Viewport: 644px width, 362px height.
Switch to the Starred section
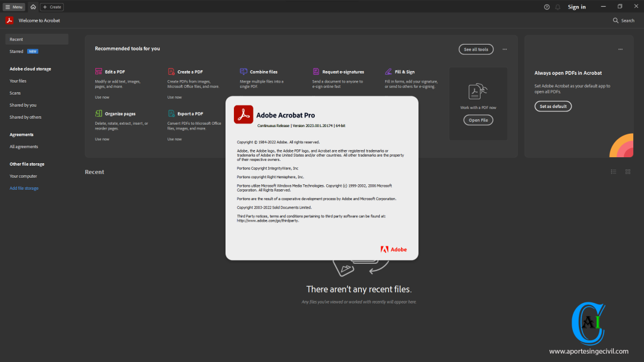coord(16,51)
